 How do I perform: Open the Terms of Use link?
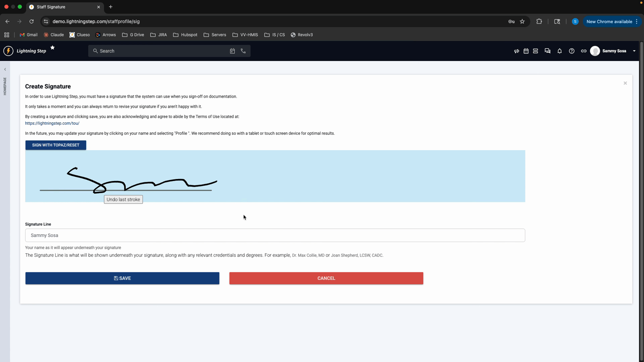pos(52,123)
